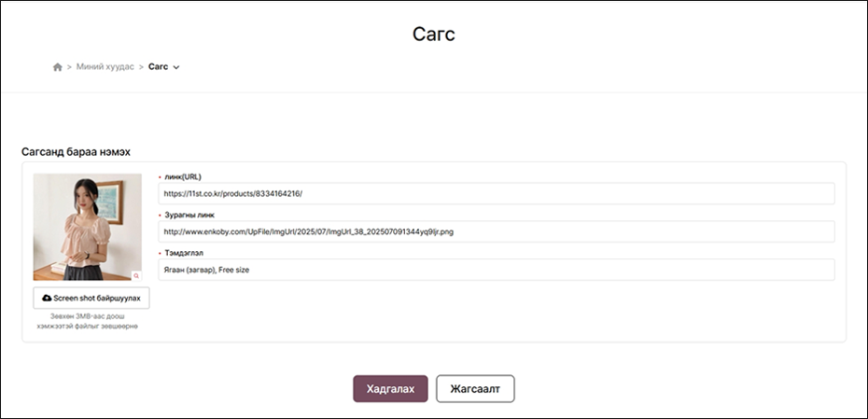This screenshot has height=419, width=868.
Task: Click into the Зургийн линк field
Action: [497, 231]
